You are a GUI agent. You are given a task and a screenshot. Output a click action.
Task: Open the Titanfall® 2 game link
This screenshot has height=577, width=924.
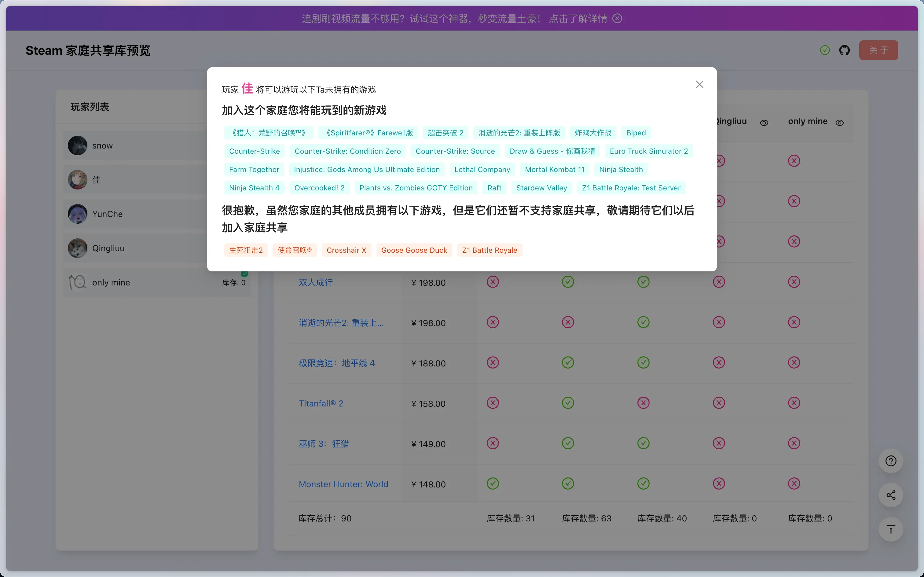[321, 403]
